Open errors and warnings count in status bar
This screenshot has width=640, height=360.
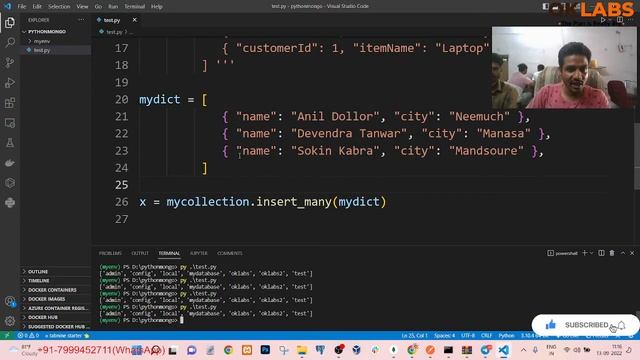pos(28,336)
